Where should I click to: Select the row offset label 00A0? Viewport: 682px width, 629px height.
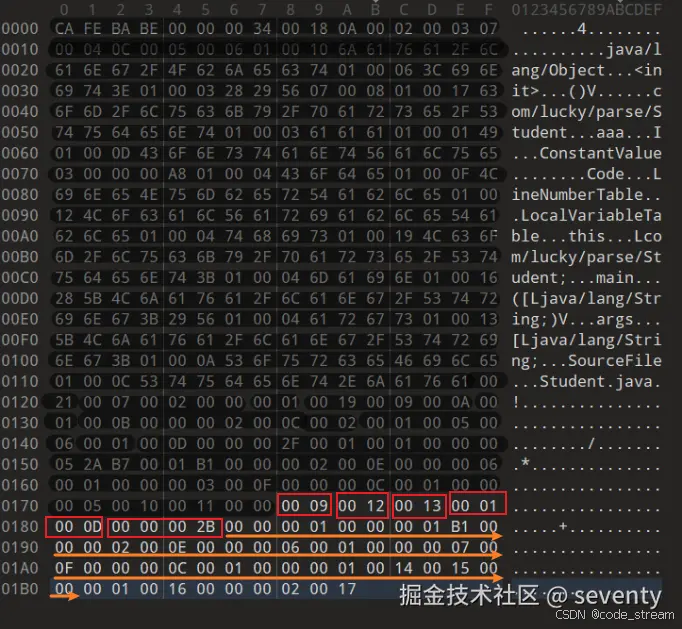(20, 236)
